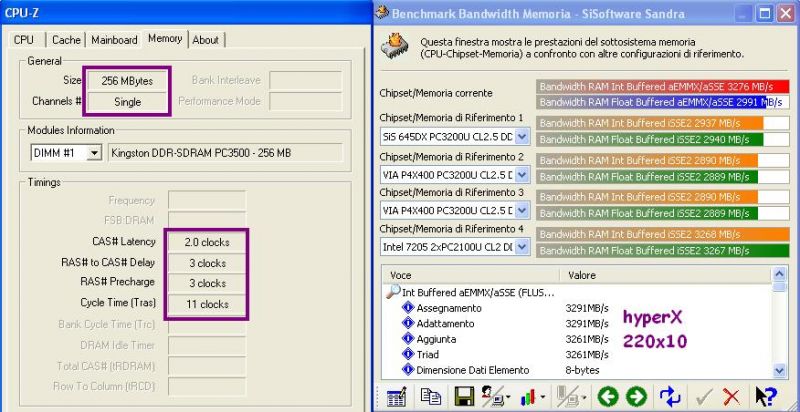Copy results using the copy icon
800x412 pixels.
point(431,396)
